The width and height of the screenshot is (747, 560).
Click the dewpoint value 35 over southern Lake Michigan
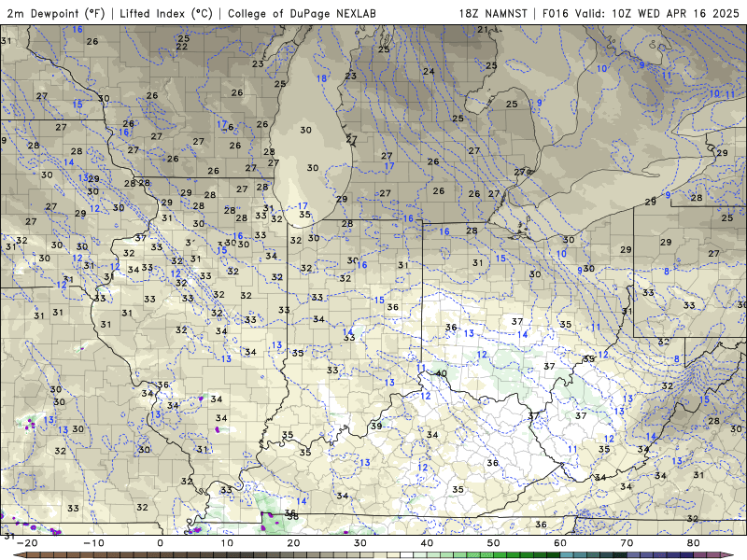[x=305, y=215]
